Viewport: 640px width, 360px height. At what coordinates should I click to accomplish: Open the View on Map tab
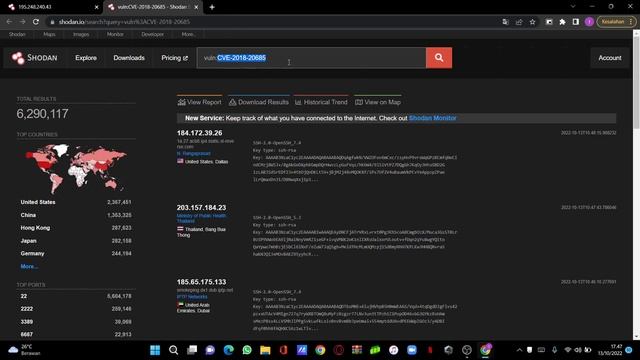[378, 102]
